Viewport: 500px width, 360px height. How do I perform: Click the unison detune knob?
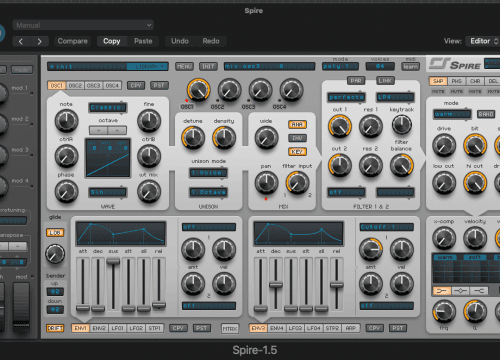(x=193, y=138)
